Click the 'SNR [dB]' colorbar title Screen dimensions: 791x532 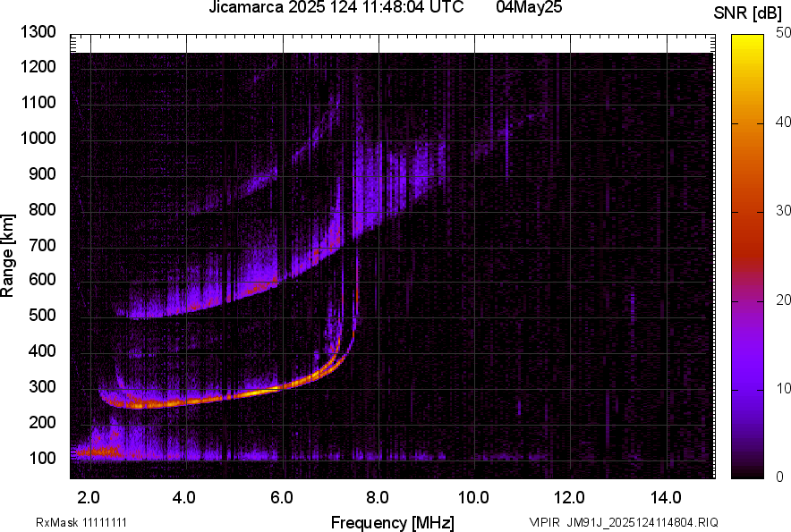coord(748,13)
